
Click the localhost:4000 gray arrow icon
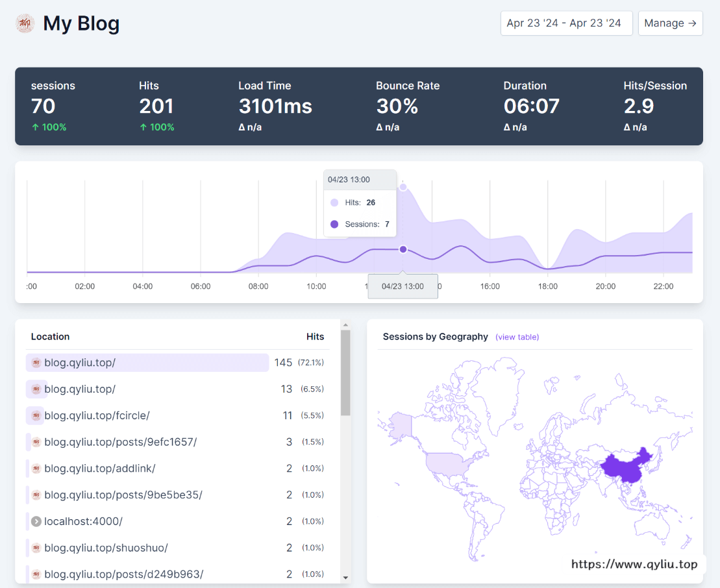(36, 521)
